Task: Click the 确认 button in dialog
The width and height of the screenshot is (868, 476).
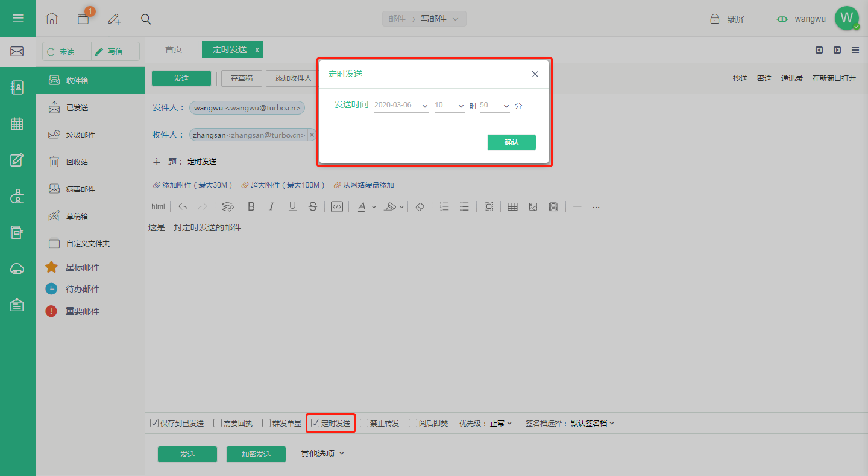Action: 512,142
